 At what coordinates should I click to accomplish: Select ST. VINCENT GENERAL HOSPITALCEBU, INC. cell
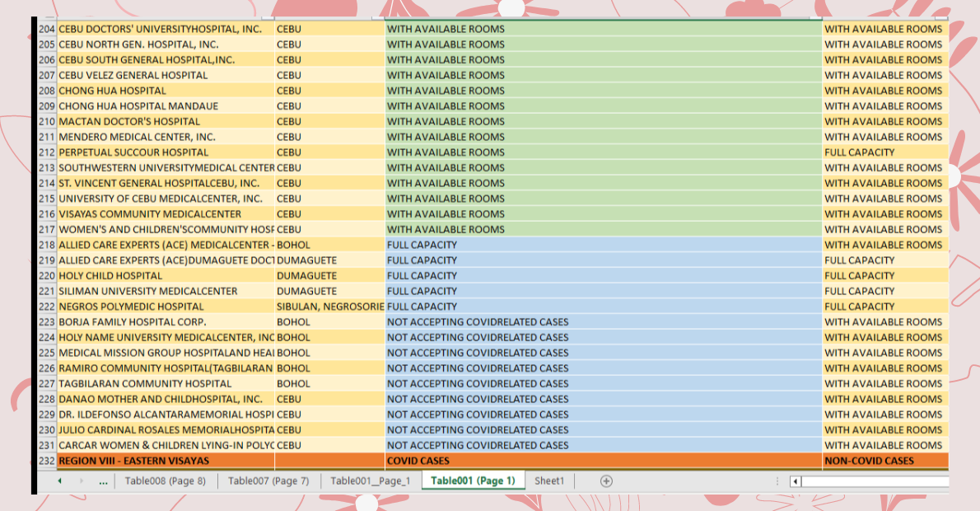(166, 183)
